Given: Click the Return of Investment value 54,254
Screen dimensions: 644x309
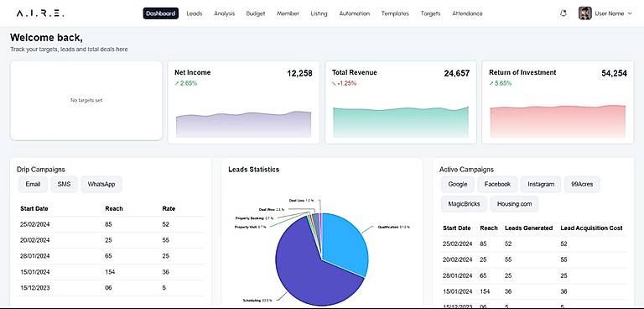Looking at the screenshot, I should tap(615, 74).
